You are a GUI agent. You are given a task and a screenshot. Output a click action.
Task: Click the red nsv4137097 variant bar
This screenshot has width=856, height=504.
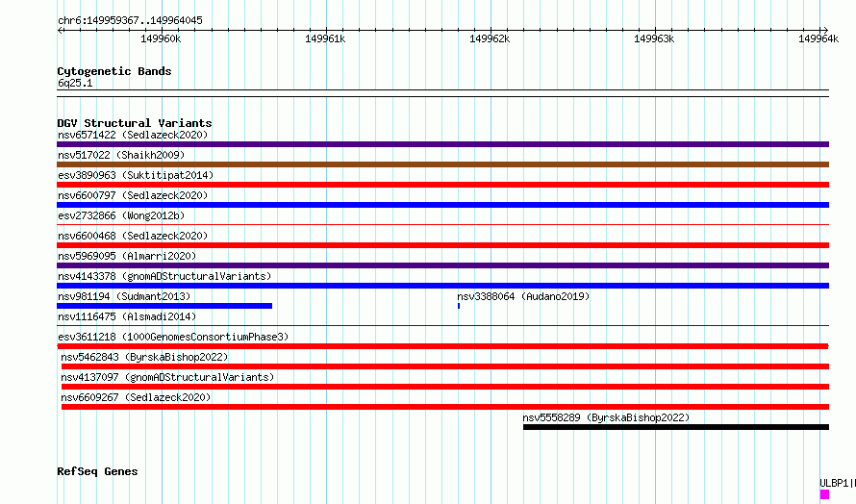point(445,387)
